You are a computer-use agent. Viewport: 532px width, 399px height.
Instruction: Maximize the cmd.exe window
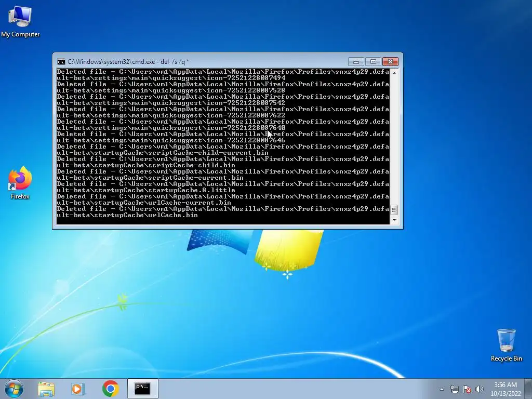(x=373, y=62)
